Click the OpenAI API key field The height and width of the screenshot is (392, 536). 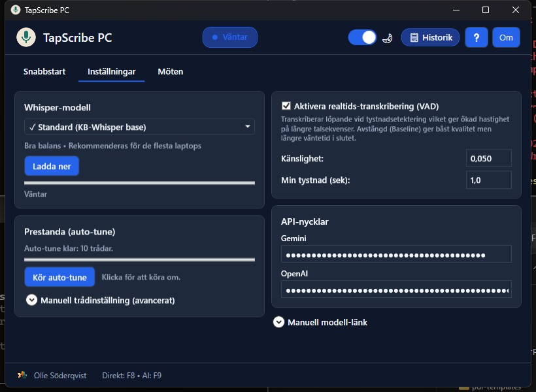pyautogui.click(x=396, y=290)
